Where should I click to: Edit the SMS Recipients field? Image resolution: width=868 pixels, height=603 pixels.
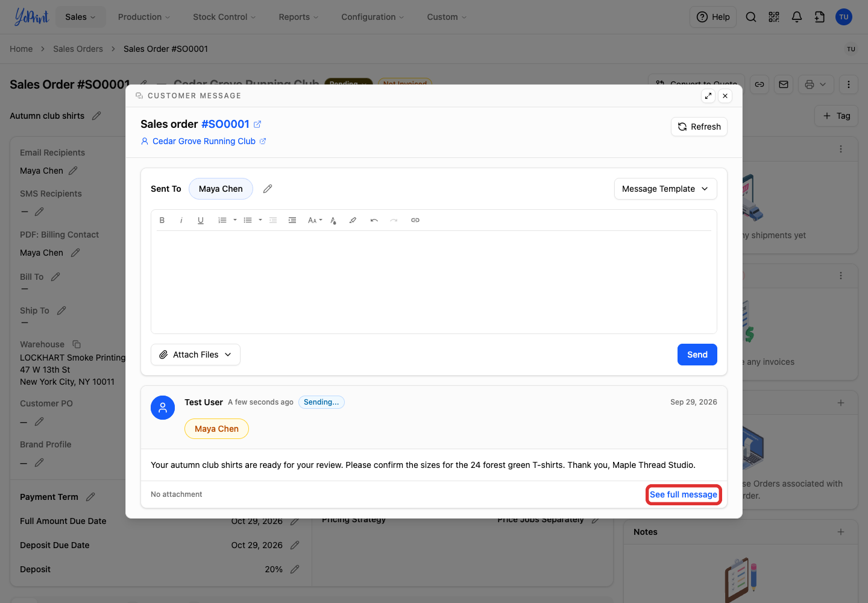point(39,212)
